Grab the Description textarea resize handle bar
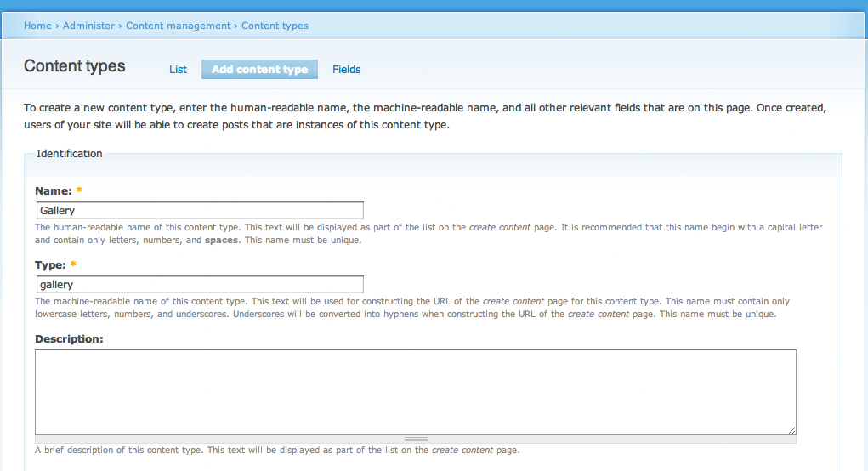The image size is (868, 471). 415,439
